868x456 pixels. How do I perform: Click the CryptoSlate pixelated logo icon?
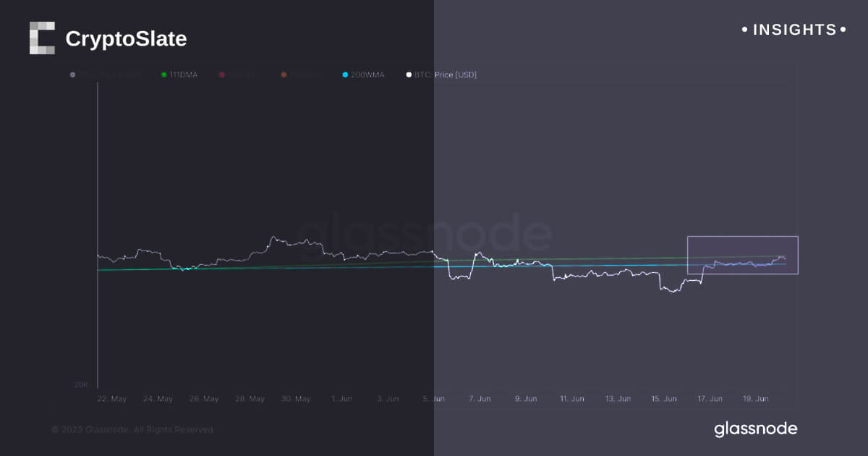42,38
